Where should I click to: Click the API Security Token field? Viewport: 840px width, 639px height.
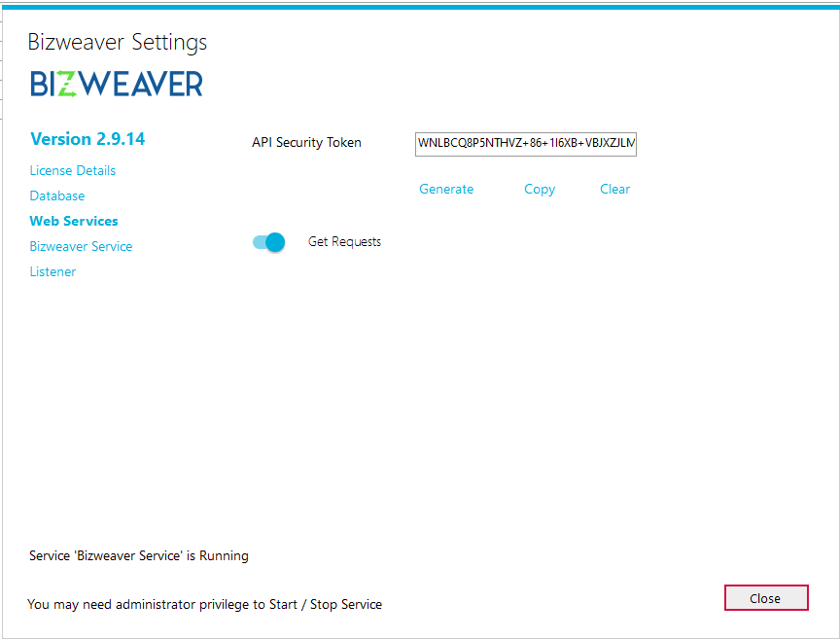[526, 144]
